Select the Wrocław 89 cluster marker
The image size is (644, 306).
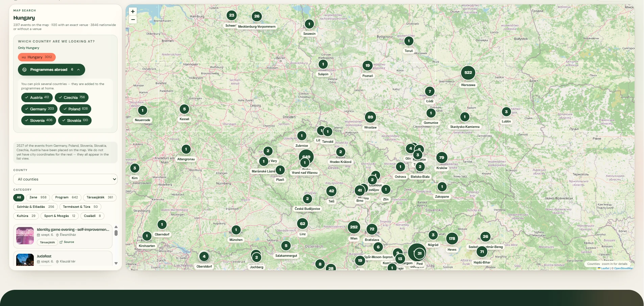[x=370, y=117]
